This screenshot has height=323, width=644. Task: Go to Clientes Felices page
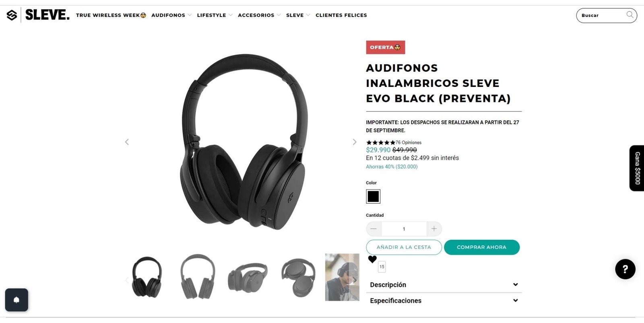pos(341,15)
